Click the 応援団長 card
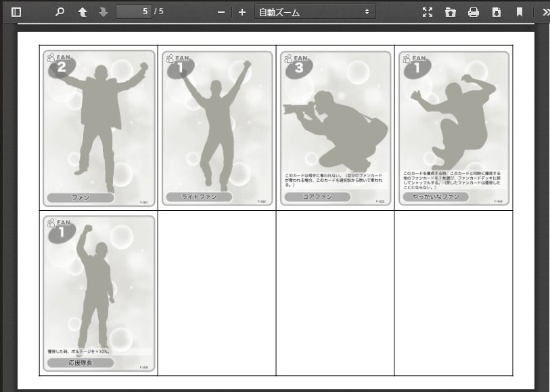Image resolution: width=550 pixels, height=392 pixels. [99, 293]
